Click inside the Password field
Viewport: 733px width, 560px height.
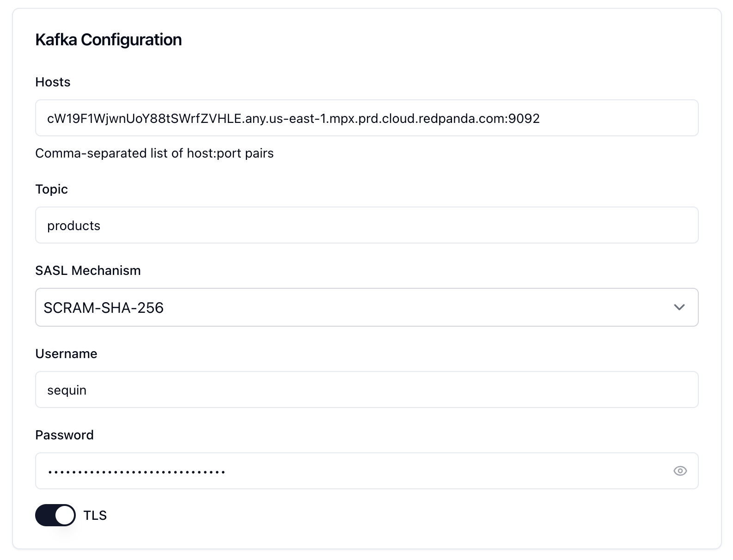click(x=324, y=471)
